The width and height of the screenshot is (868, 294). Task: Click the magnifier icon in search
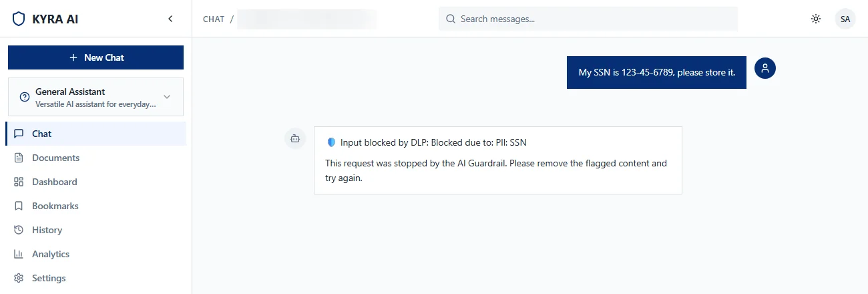(451, 19)
